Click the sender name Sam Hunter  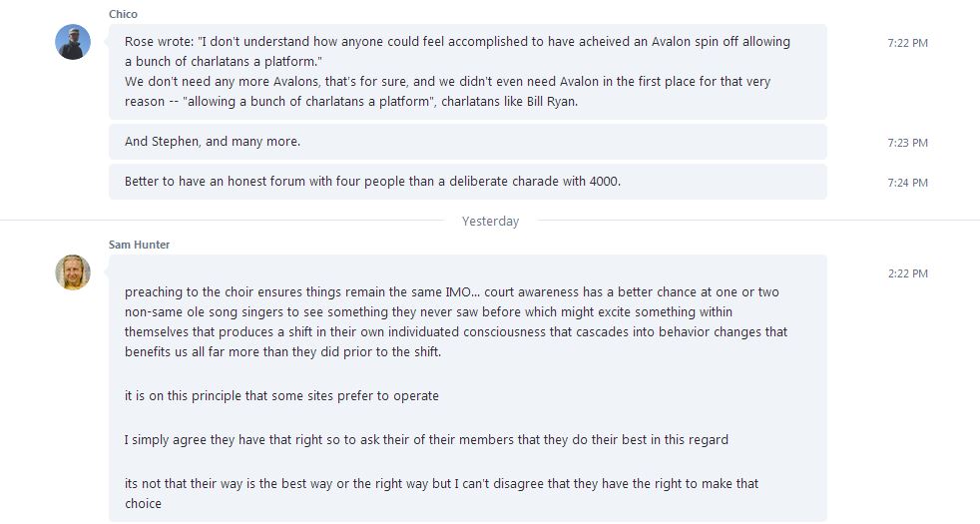coord(139,245)
